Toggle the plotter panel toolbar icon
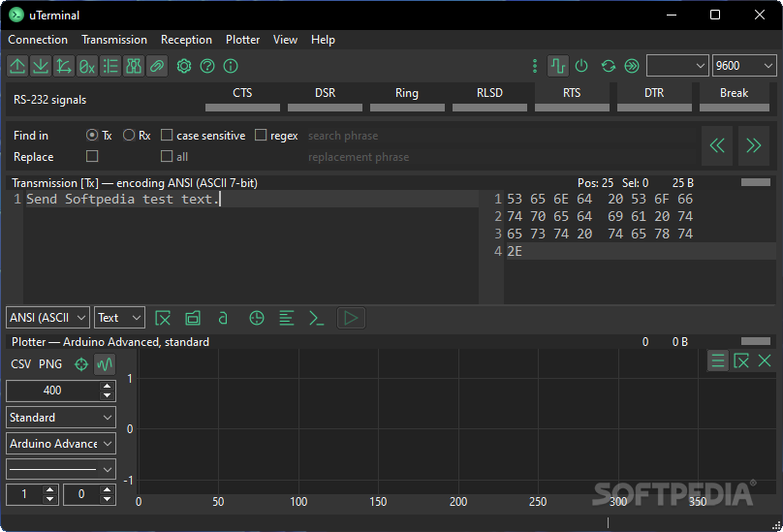 [64, 66]
